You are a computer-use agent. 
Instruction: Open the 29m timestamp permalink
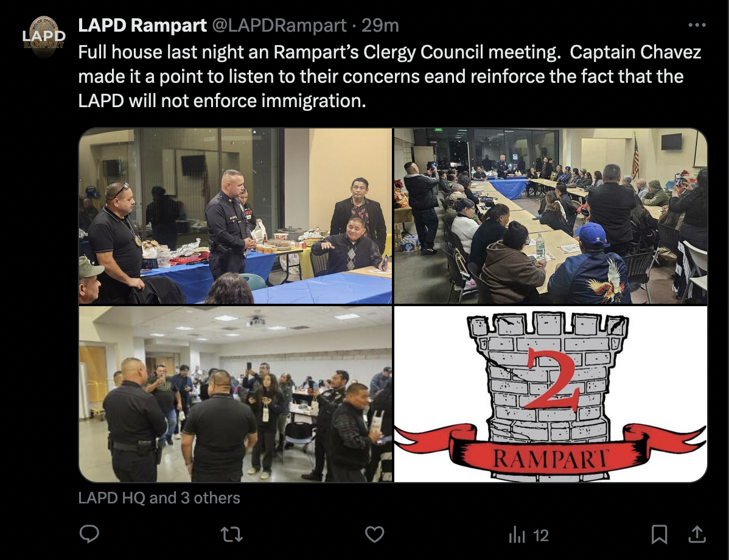(380, 25)
